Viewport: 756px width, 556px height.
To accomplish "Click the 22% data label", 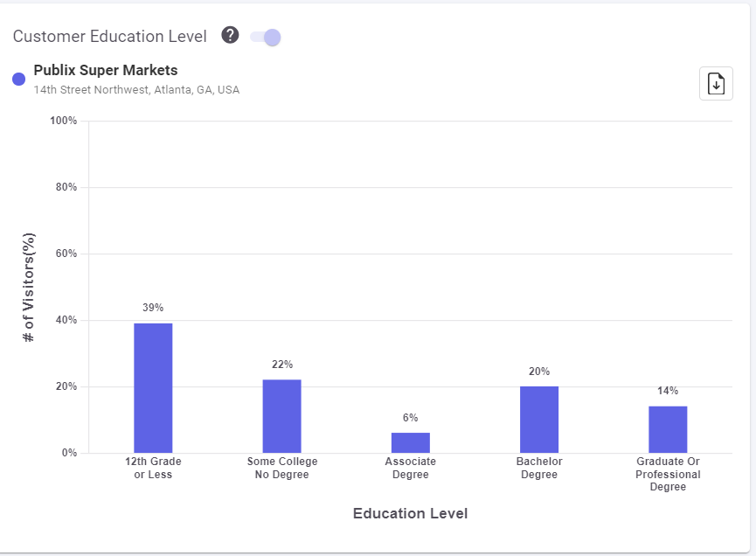I will pos(281,365).
